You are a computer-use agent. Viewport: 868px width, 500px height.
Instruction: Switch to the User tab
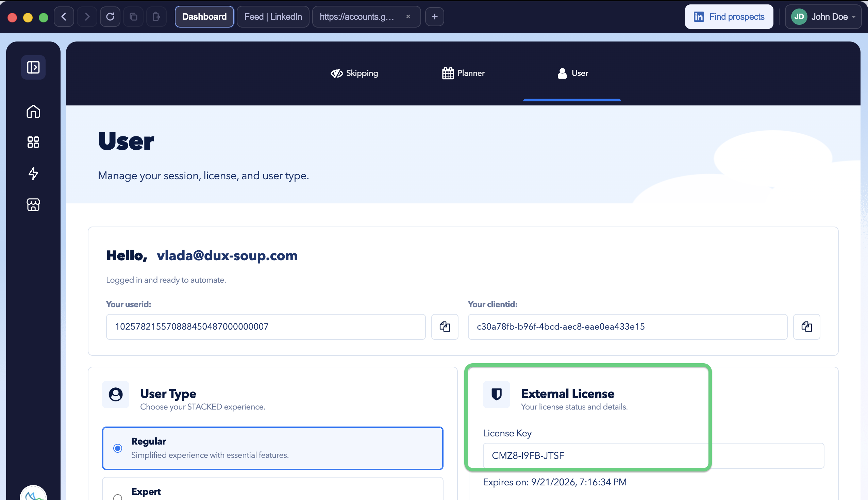tap(572, 73)
